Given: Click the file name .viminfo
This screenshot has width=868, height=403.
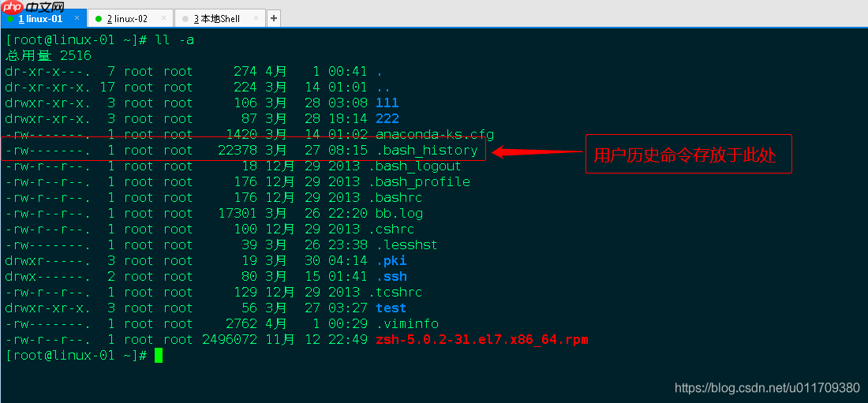Looking at the screenshot, I should coord(406,324).
